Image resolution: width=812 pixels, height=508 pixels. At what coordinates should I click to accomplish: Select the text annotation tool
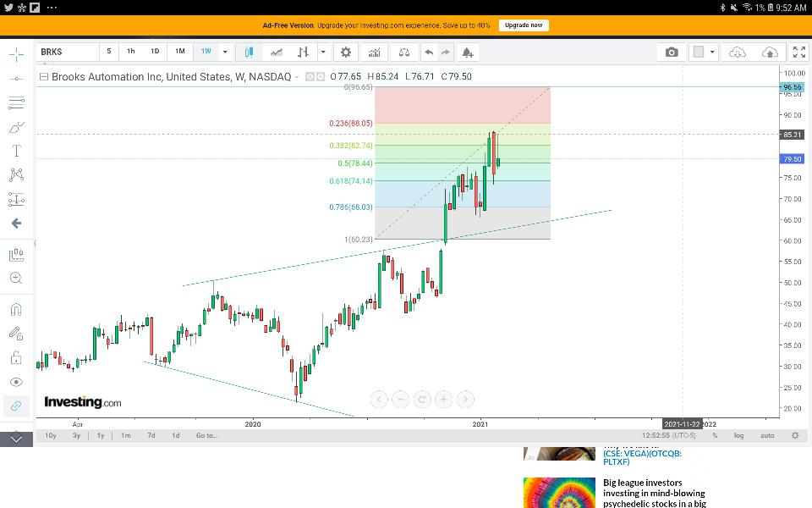[x=16, y=151]
